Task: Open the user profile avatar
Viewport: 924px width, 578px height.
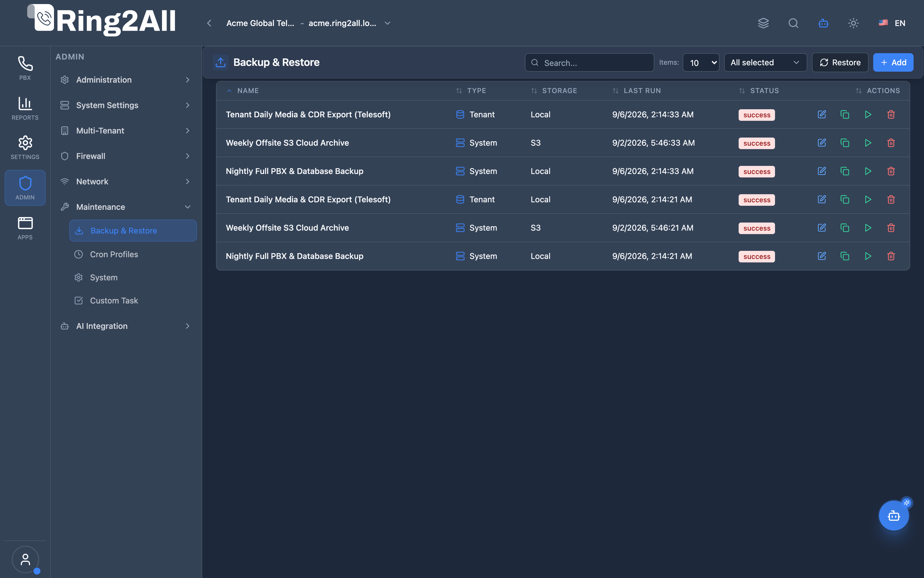Action: coord(25,559)
